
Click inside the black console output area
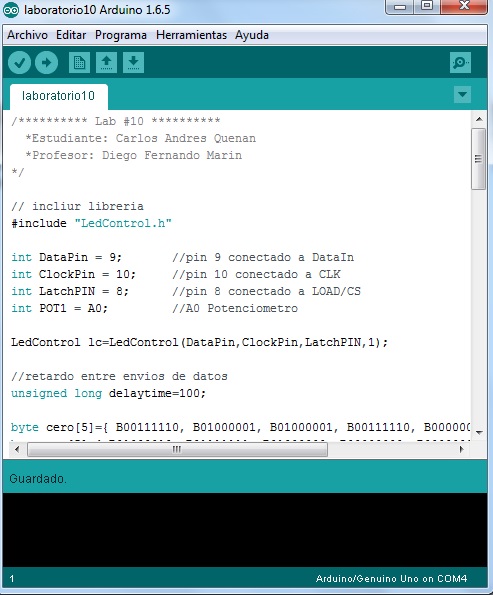245,530
